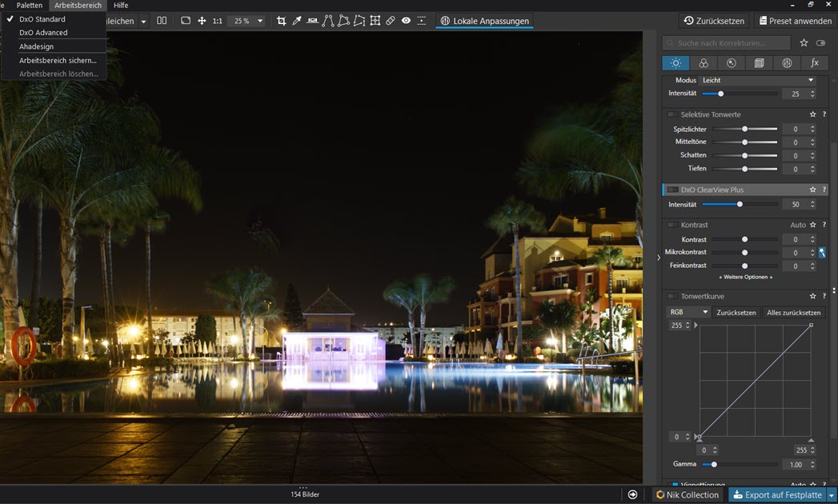This screenshot has width=838, height=504.
Task: Activate the pan (move) tool
Action: (202, 21)
